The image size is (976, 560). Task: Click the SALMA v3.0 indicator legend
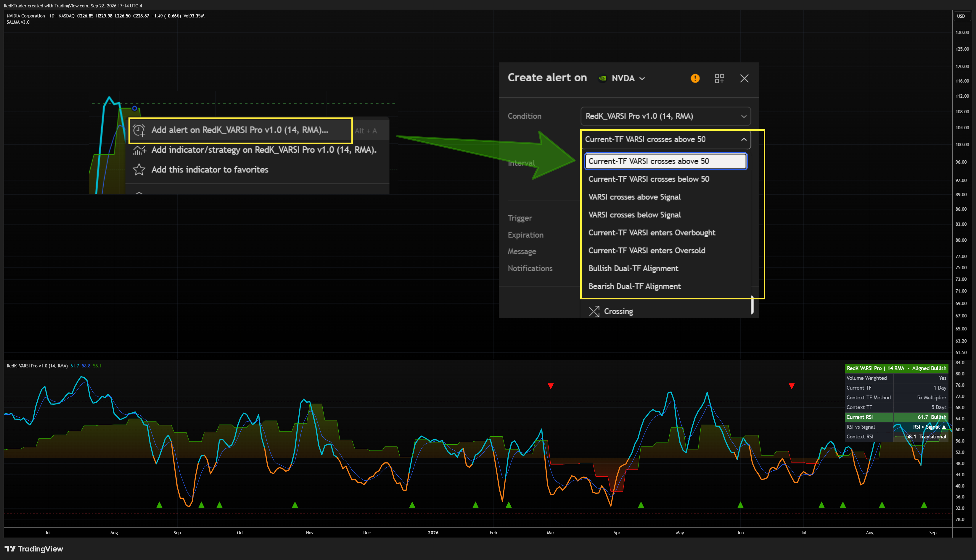18,22
